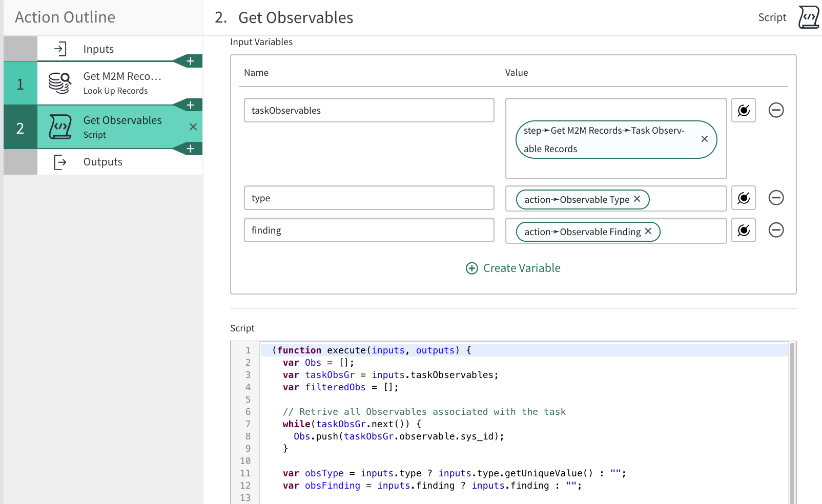Open data pill picker for taskObservables

pos(744,110)
